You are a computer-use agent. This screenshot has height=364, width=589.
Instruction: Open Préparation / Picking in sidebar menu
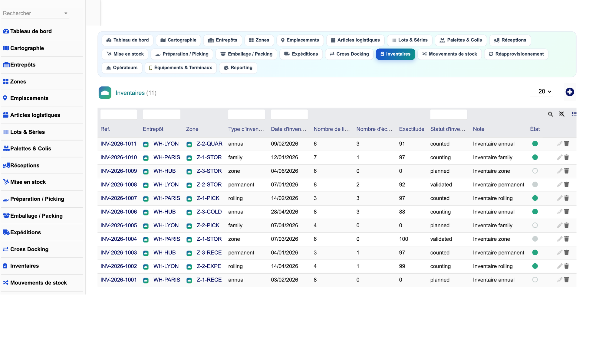[x=37, y=199]
